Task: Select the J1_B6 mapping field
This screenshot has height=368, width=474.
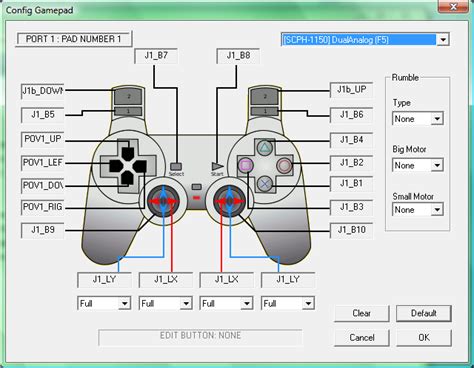Action: [x=351, y=115]
